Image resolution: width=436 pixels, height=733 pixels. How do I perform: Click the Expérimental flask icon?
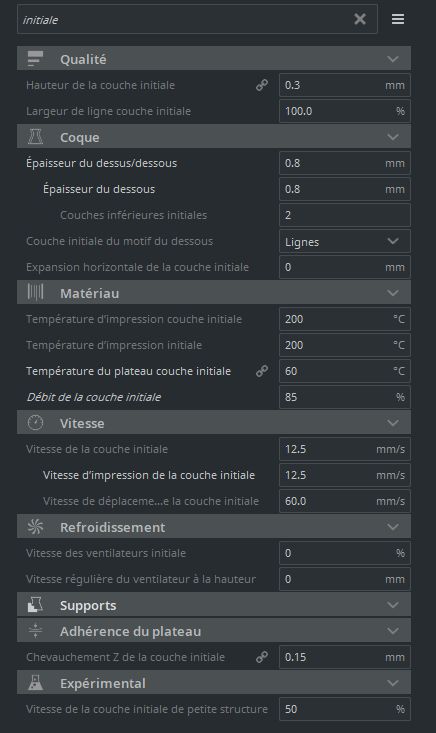point(36,683)
